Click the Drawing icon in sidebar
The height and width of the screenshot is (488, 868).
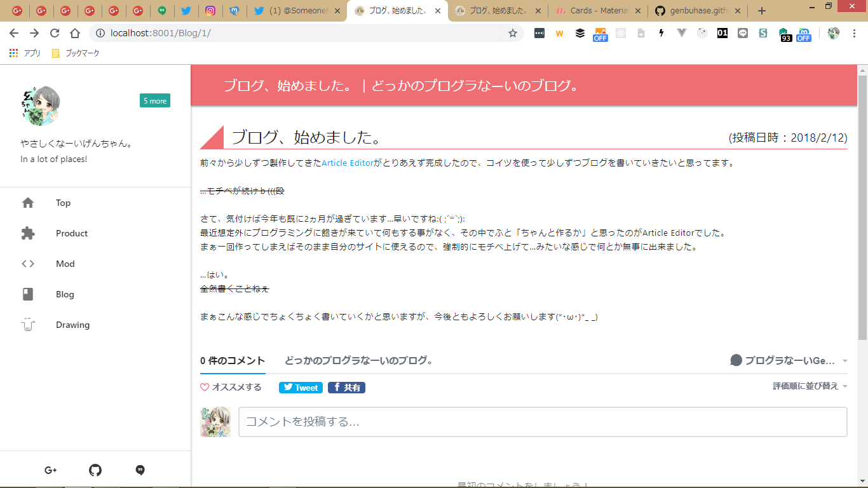[x=28, y=325]
